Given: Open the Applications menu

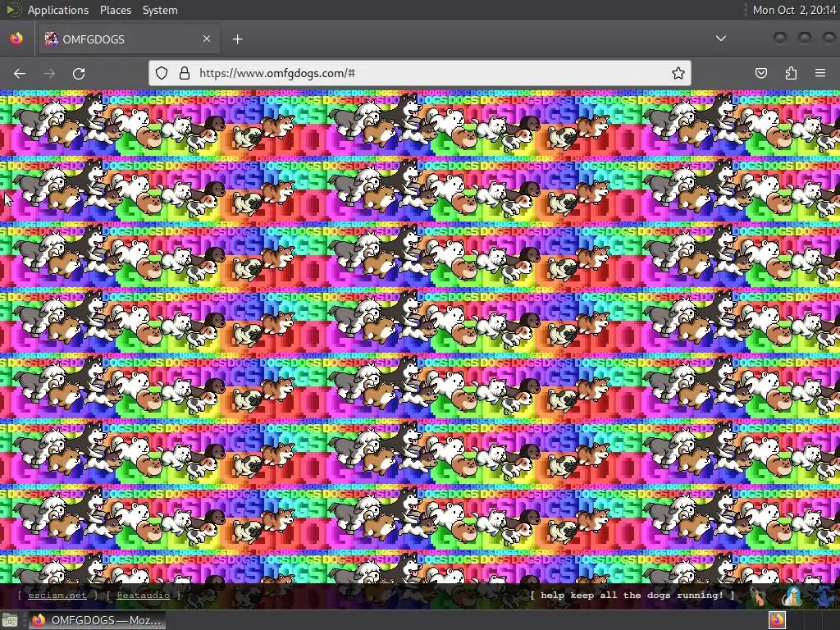Looking at the screenshot, I should (58, 10).
